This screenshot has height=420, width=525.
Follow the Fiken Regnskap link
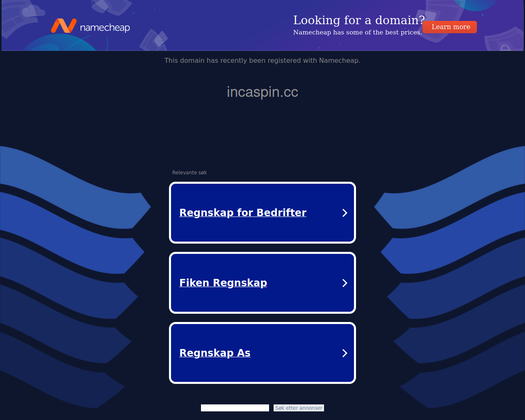(x=223, y=283)
